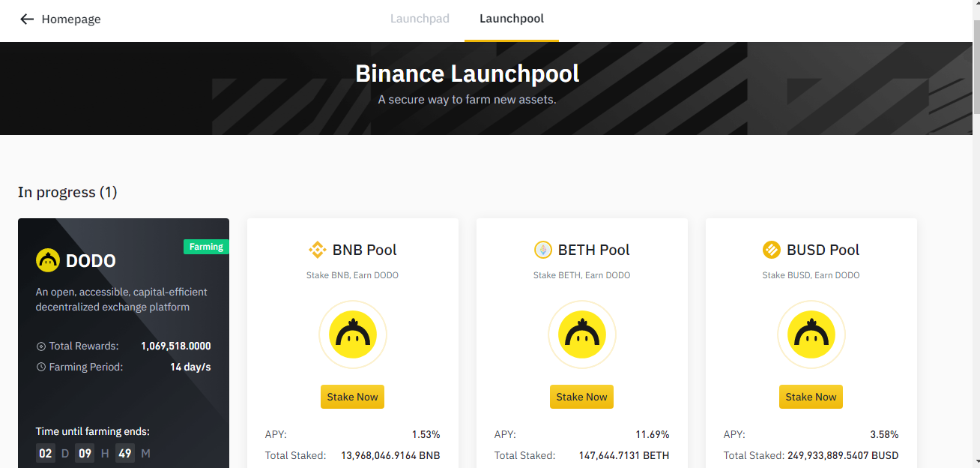This screenshot has width=980, height=468.
Task: Click the 'Binance Launchpool' banner title
Action: pos(467,73)
